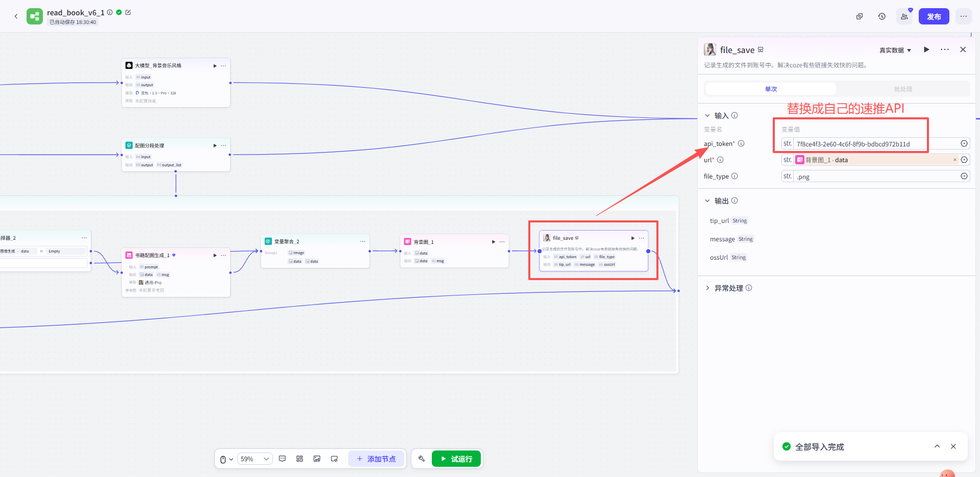
Task: Go back with the left arrow
Action: [x=16, y=16]
